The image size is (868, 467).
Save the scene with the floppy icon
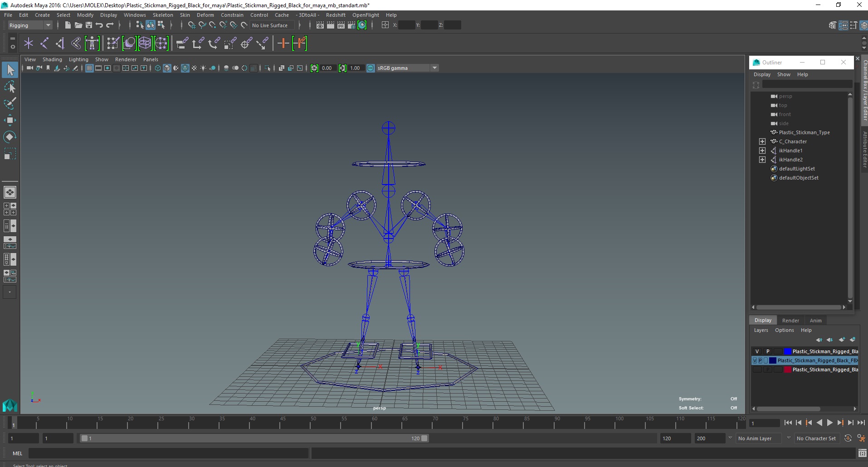(89, 25)
